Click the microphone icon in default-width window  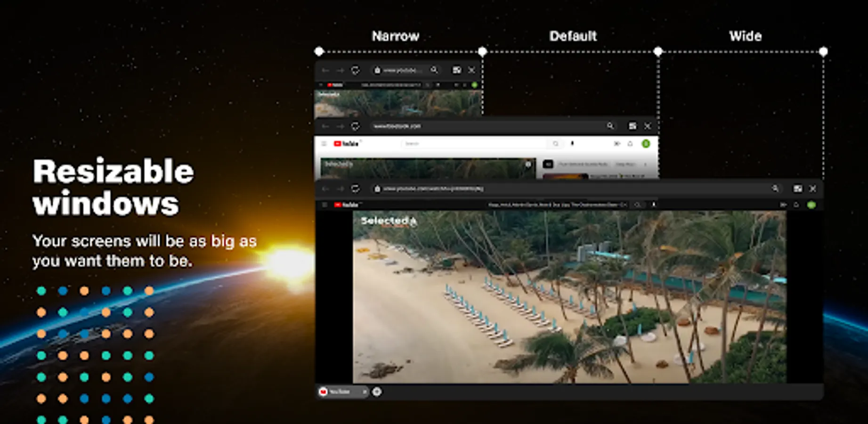(572, 144)
